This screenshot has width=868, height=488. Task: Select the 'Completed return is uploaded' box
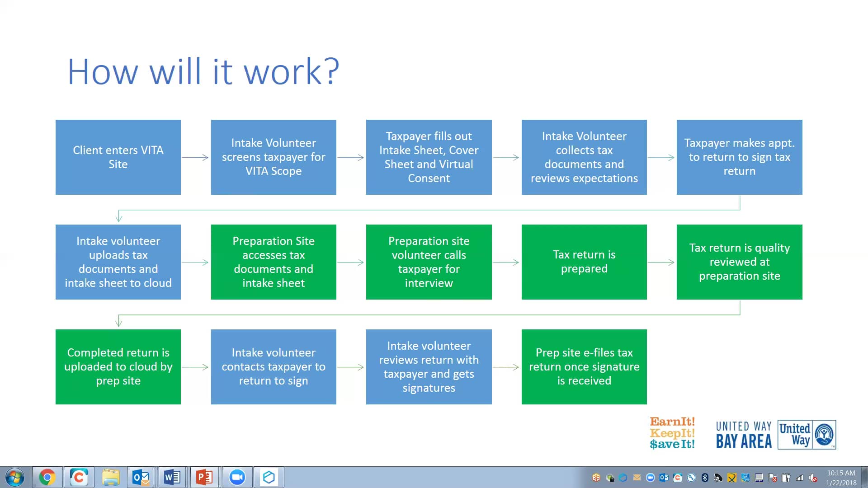[x=118, y=367]
